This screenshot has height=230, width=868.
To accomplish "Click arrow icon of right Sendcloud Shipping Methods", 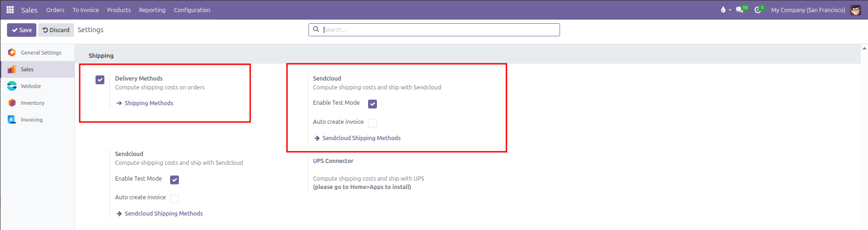I will click(x=317, y=138).
